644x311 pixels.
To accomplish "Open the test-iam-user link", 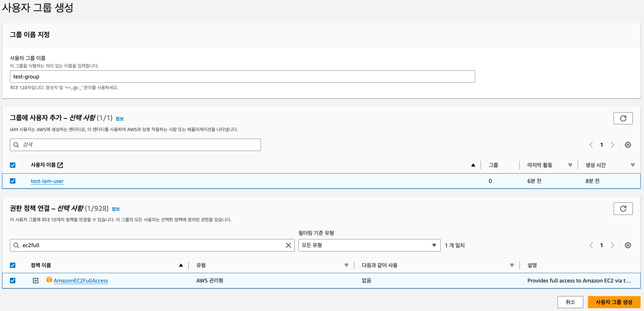I will pyautogui.click(x=47, y=181).
